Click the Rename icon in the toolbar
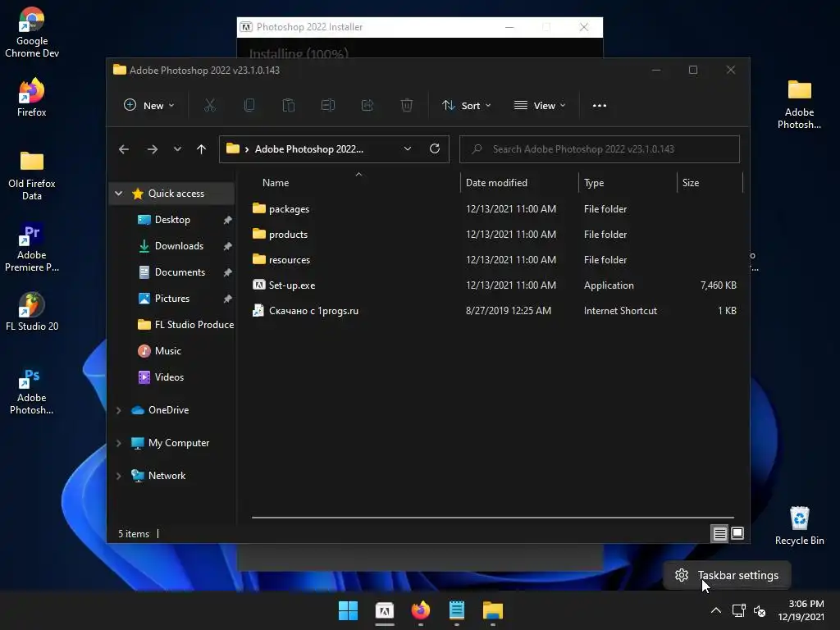This screenshot has height=630, width=840. click(328, 106)
